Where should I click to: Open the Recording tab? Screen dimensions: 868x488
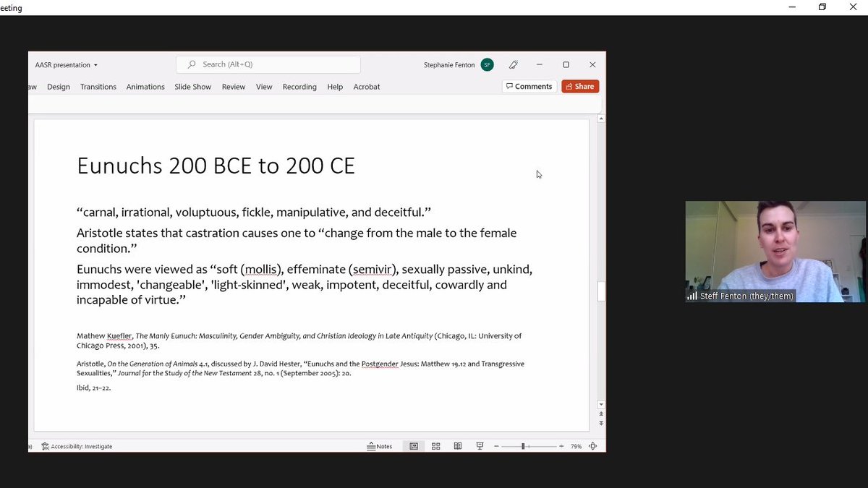point(299,87)
